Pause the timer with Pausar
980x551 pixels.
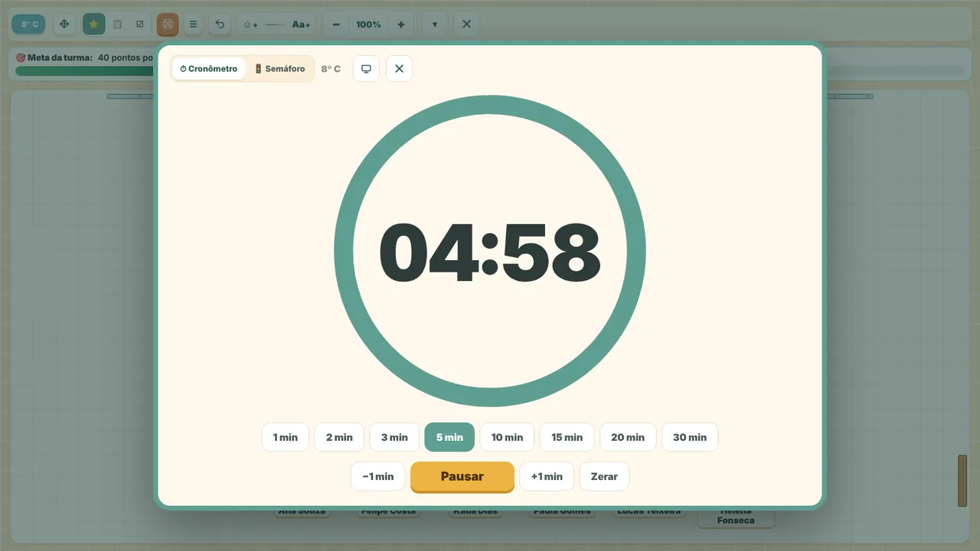[462, 477]
